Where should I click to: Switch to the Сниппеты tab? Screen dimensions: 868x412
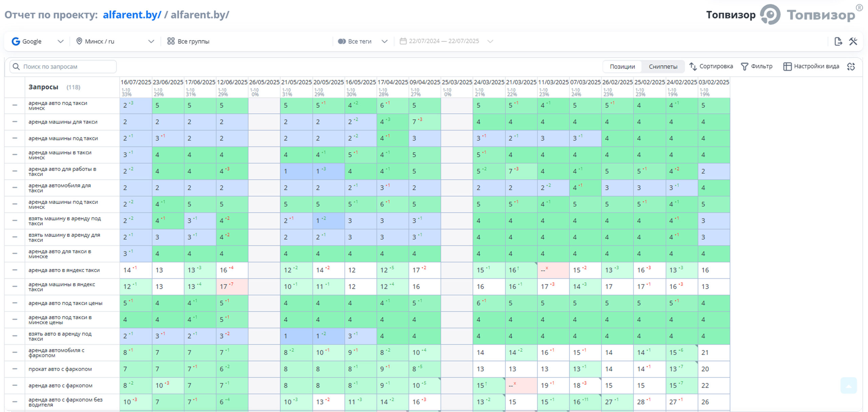663,66
